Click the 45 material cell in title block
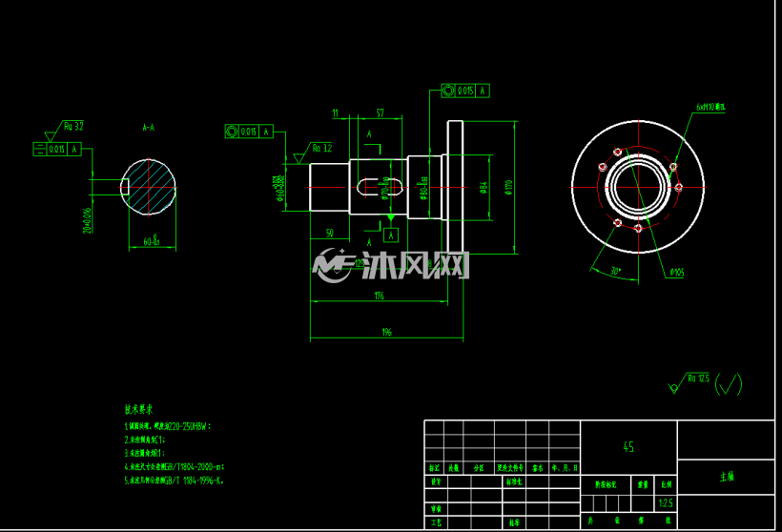The height and width of the screenshot is (532, 782). click(x=628, y=447)
